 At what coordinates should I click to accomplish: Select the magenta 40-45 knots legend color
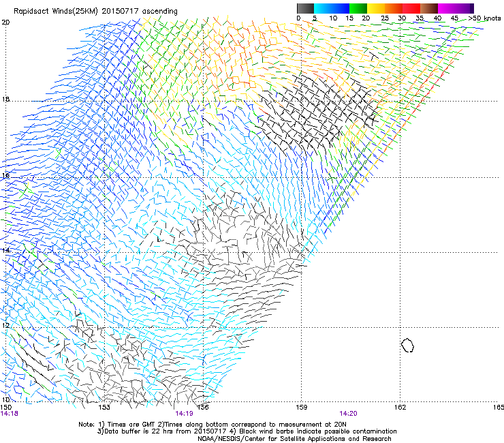(x=447, y=8)
